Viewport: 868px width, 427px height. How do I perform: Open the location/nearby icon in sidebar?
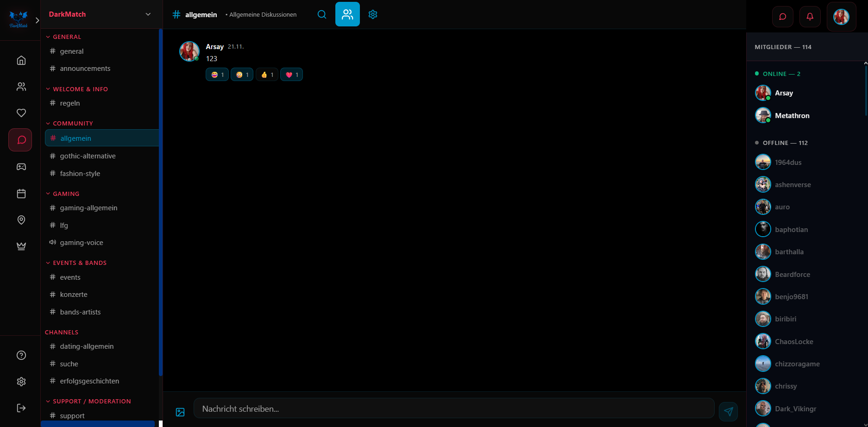(x=21, y=220)
